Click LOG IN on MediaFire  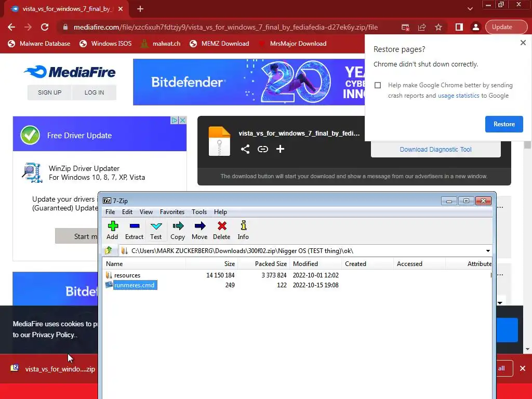[95, 92]
